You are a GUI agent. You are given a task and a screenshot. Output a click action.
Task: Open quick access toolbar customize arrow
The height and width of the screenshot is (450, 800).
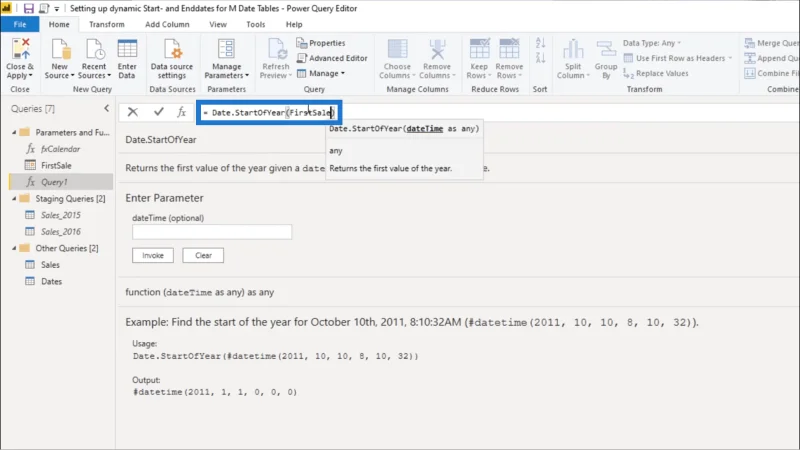point(57,9)
